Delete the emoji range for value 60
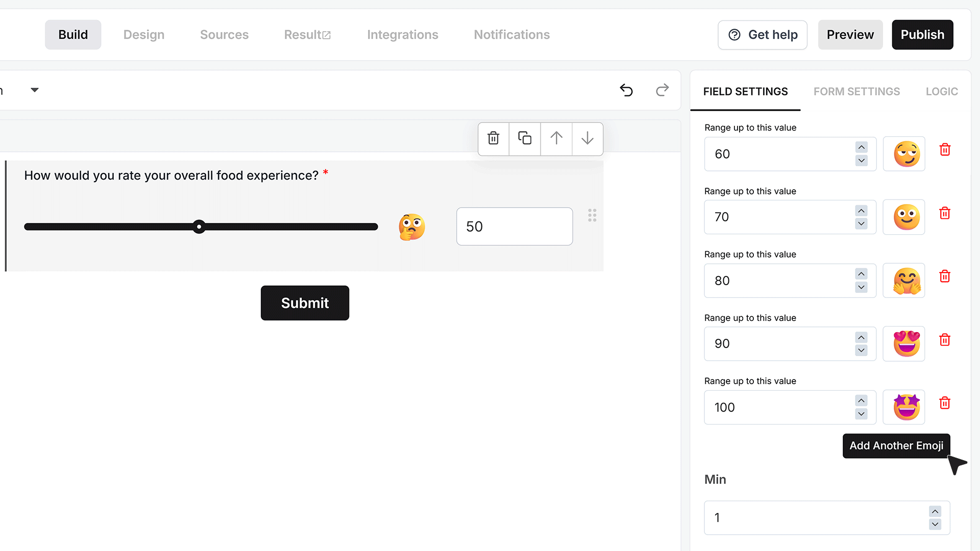Image resolution: width=980 pixels, height=551 pixels. [x=945, y=150]
